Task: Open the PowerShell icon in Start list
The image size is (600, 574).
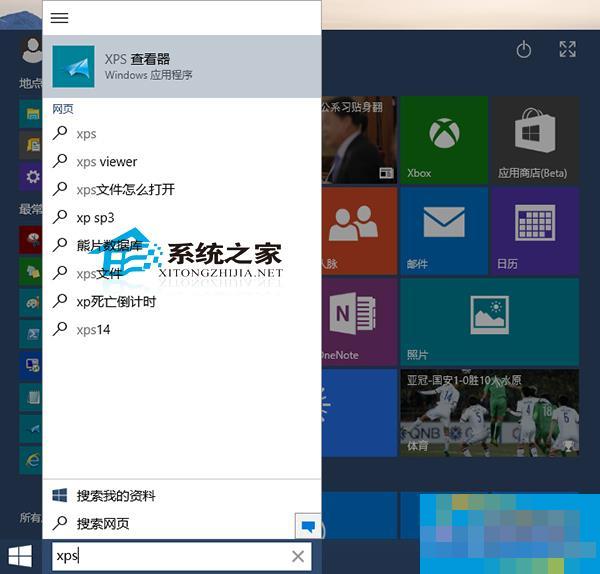Action: [31, 334]
